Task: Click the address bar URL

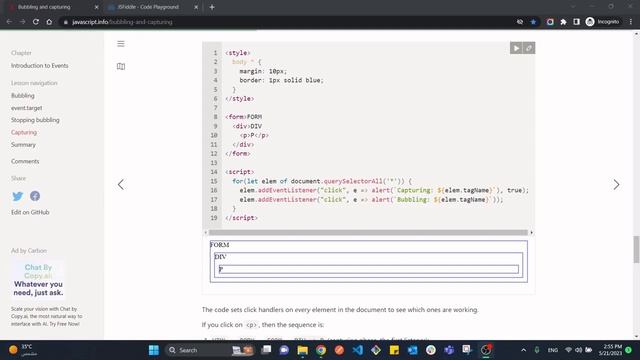Action: tap(122, 22)
